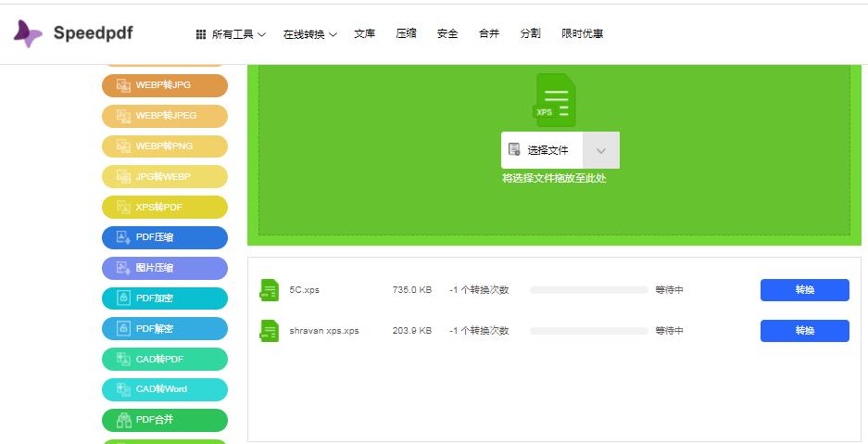Open the PDF加密 lock tool

[x=164, y=298]
